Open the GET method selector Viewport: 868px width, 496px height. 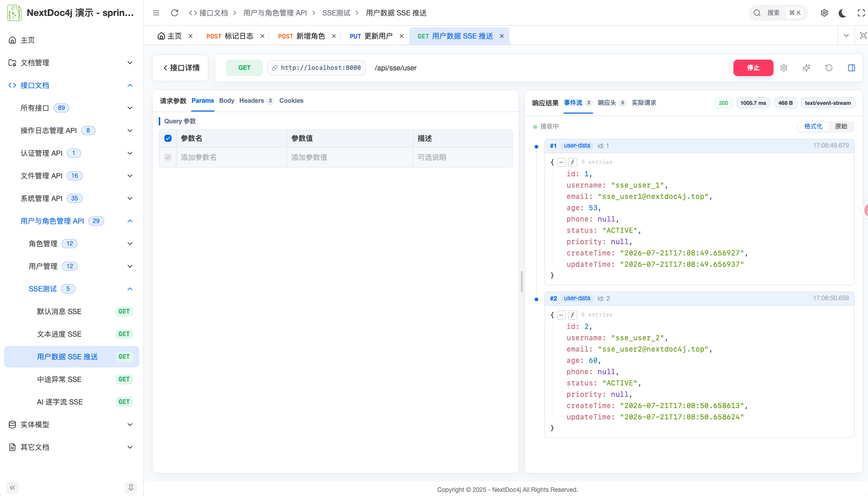tap(244, 68)
